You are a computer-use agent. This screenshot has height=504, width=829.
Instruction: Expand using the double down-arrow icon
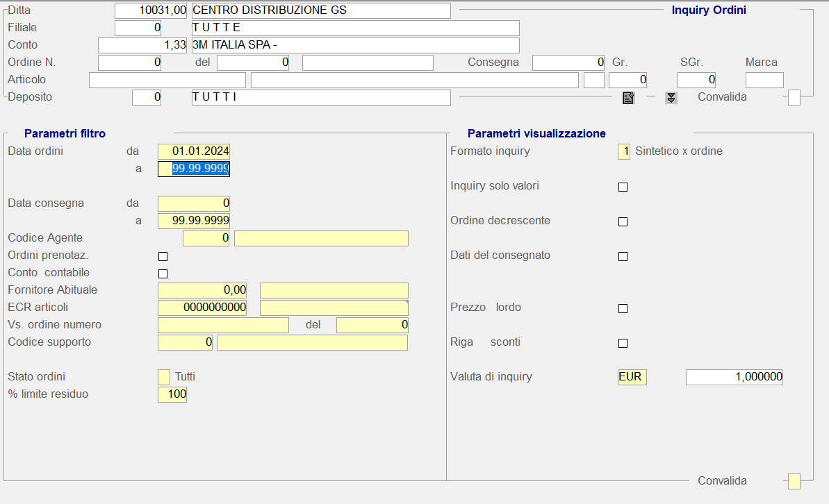pos(671,98)
